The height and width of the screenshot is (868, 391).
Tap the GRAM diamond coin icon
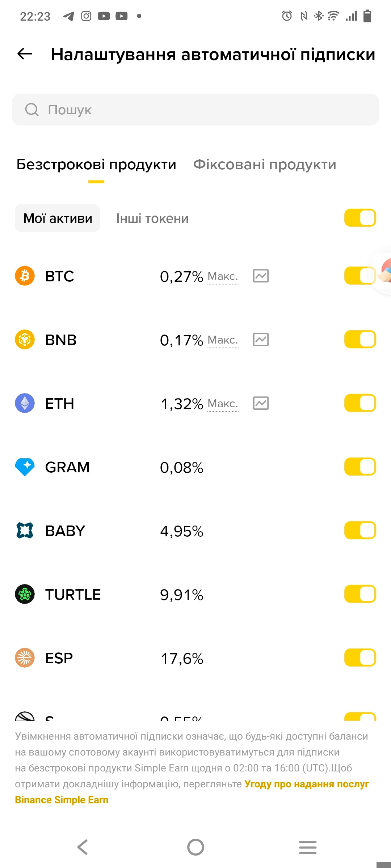click(x=25, y=467)
